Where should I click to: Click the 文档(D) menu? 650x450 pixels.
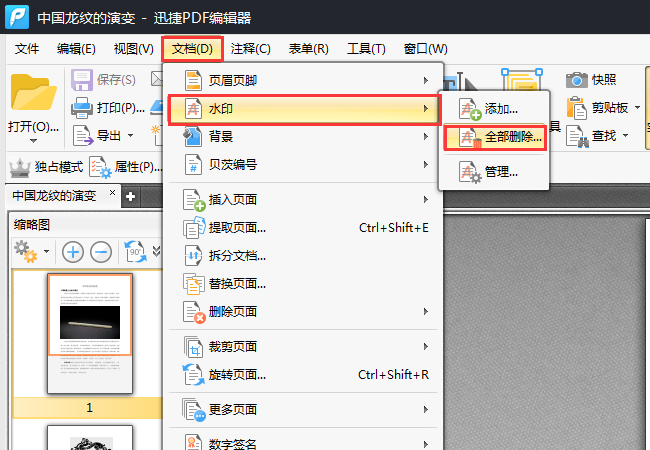tap(192, 49)
